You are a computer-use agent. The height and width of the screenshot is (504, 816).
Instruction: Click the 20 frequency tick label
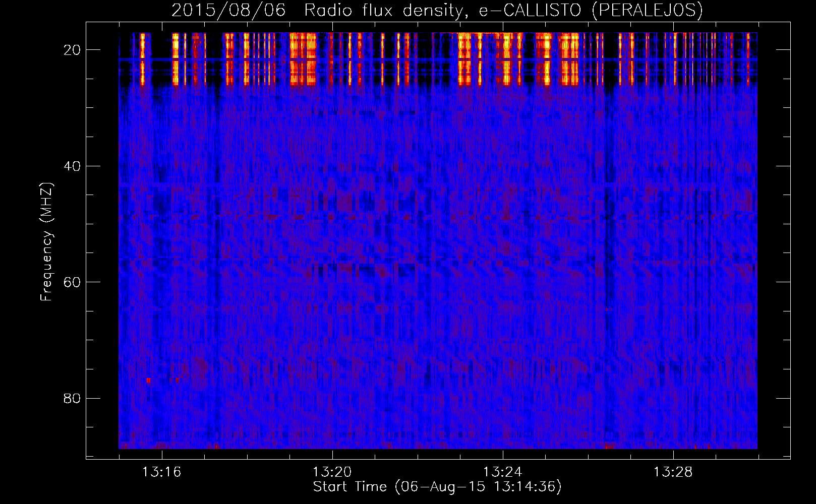pyautogui.click(x=72, y=50)
